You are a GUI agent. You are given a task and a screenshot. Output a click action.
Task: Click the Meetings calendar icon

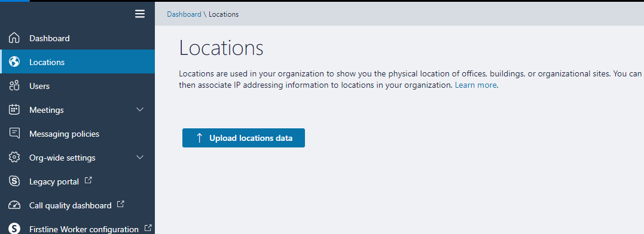click(x=14, y=109)
